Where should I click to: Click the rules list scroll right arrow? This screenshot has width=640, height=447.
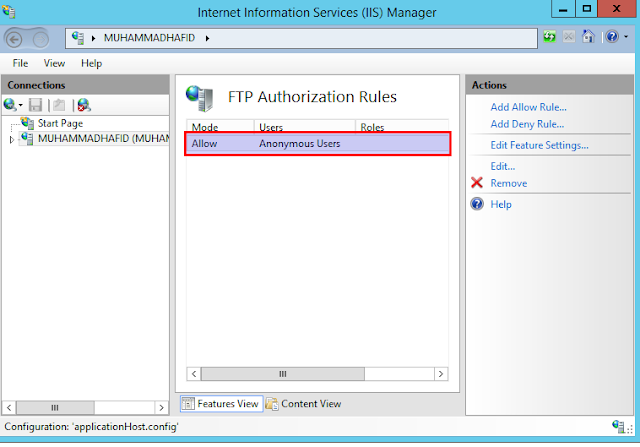(x=441, y=374)
